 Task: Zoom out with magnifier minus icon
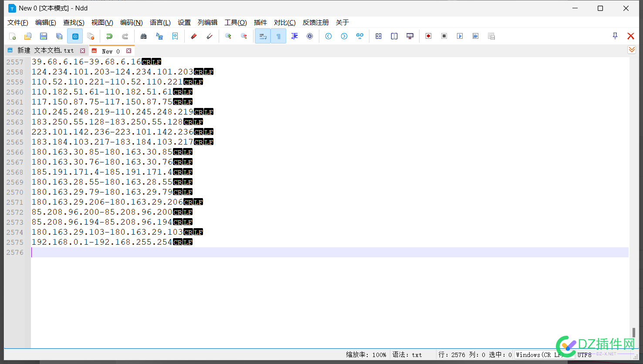point(244,36)
